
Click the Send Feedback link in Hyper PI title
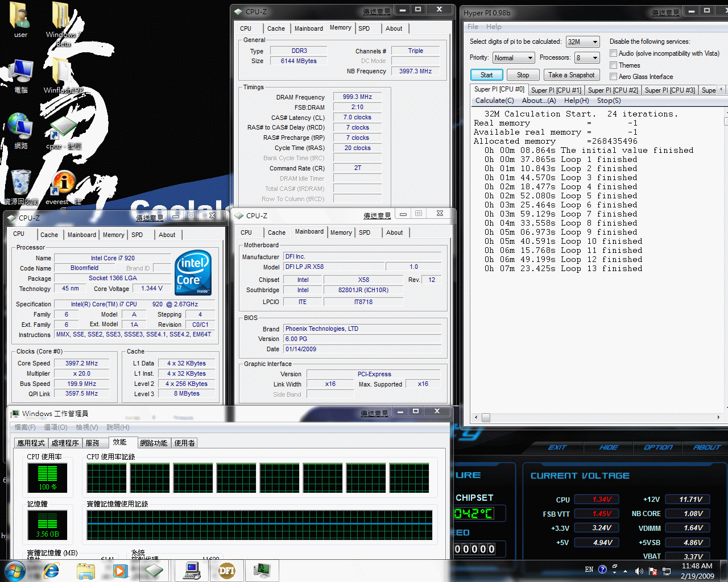point(665,13)
